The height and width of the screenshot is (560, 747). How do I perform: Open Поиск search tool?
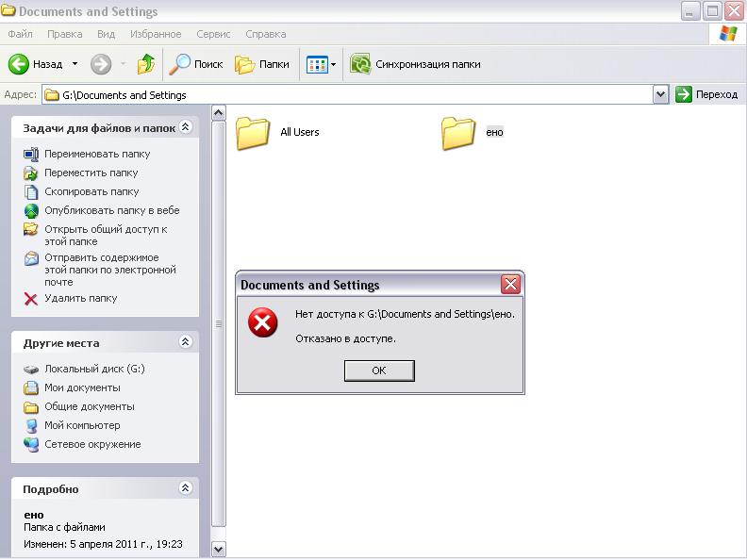[x=196, y=64]
